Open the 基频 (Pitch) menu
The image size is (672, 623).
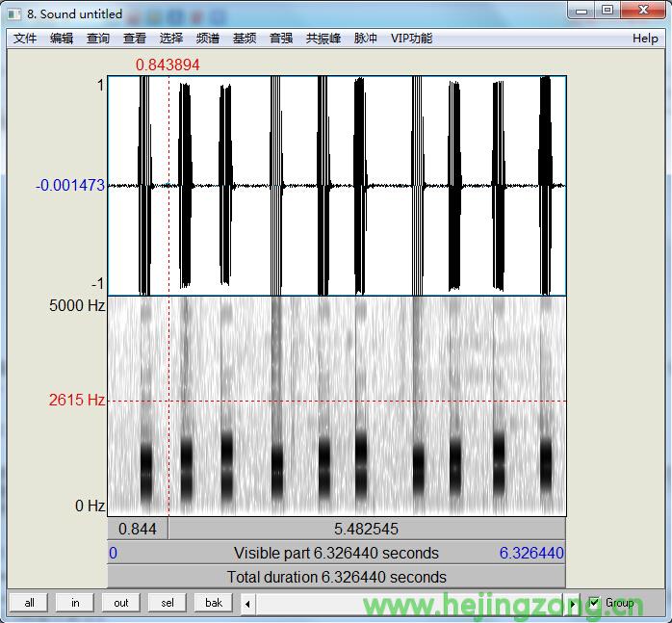coord(245,39)
